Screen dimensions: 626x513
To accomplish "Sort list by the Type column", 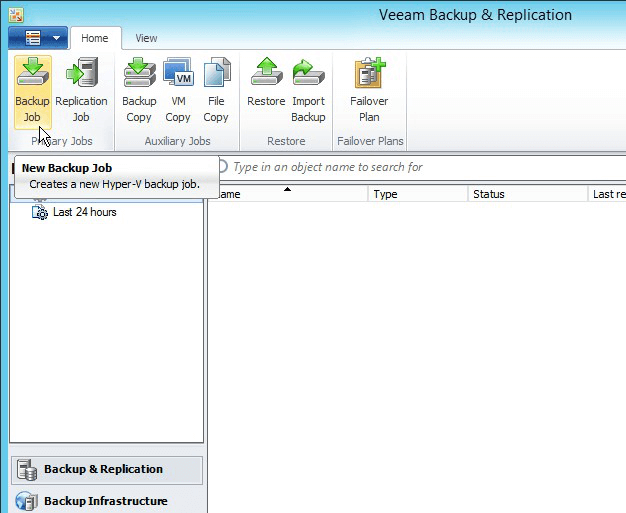I will [x=418, y=194].
